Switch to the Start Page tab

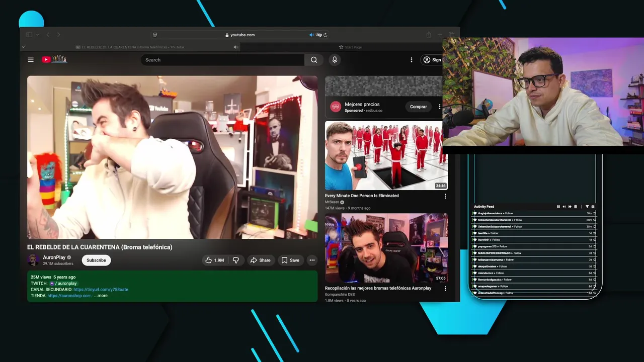tap(350, 47)
